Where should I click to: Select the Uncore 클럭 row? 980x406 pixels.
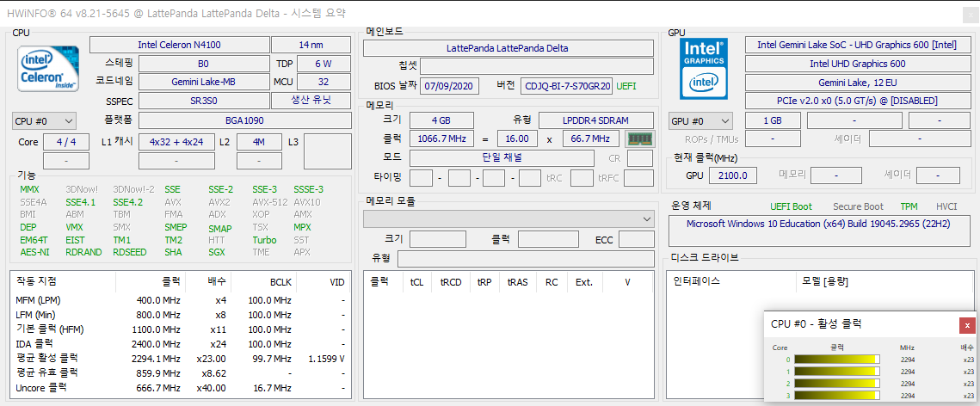[x=180, y=388]
